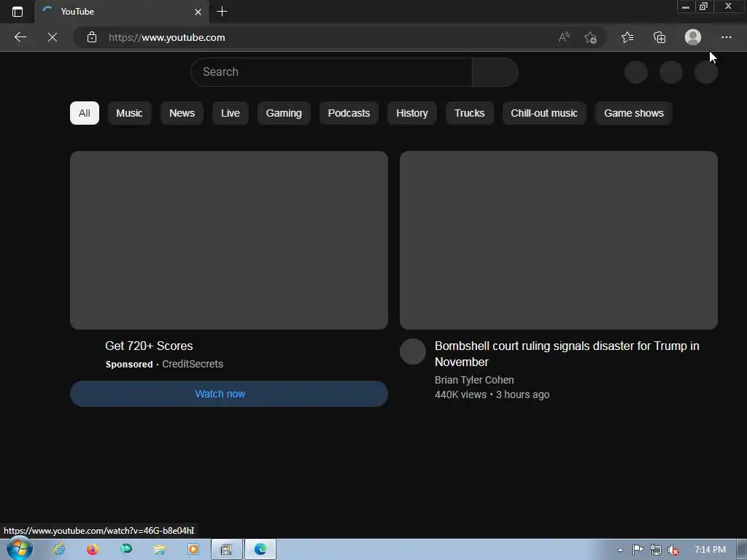Viewport: 747px width, 560px height.
Task: Launch Internet Explorer from taskbar
Action: pyautogui.click(x=59, y=549)
